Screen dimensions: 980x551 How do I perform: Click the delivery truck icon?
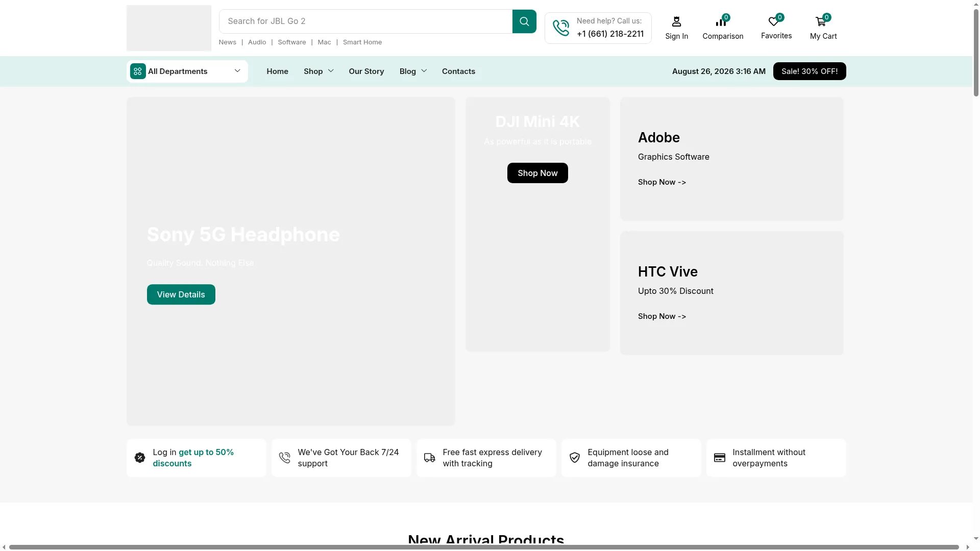pos(430,458)
